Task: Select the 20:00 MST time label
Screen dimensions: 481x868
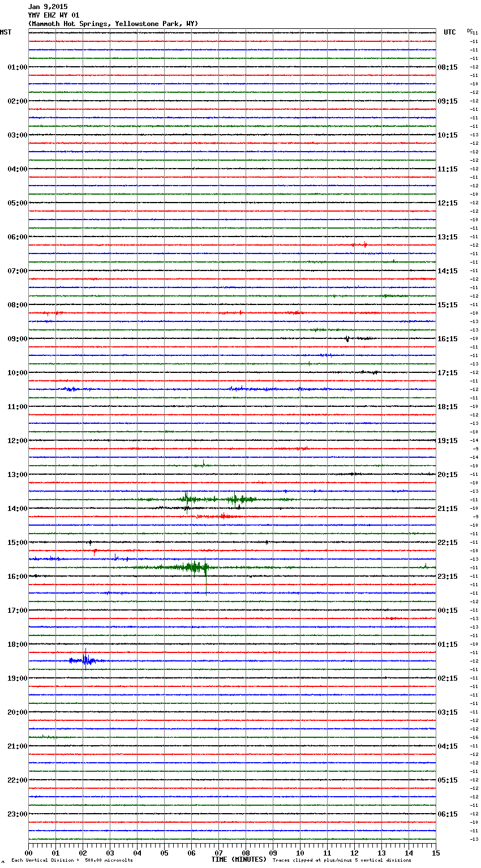Action: tap(18, 712)
